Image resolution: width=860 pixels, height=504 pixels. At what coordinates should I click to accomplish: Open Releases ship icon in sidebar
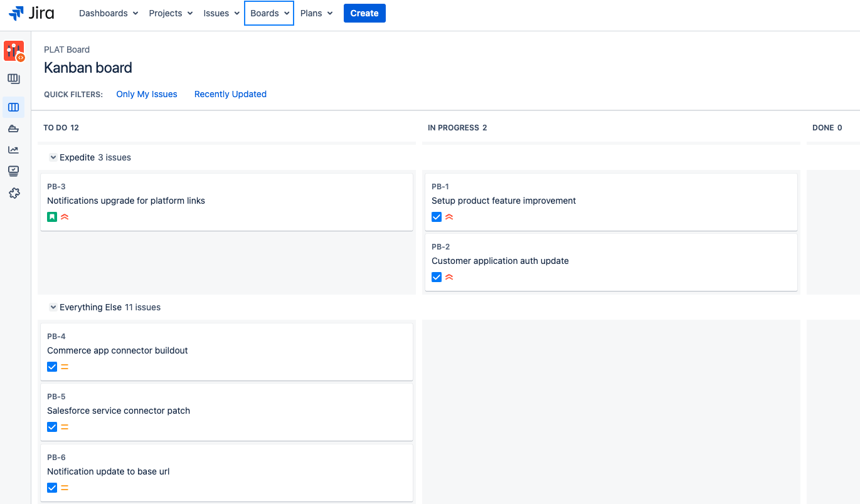[14, 129]
